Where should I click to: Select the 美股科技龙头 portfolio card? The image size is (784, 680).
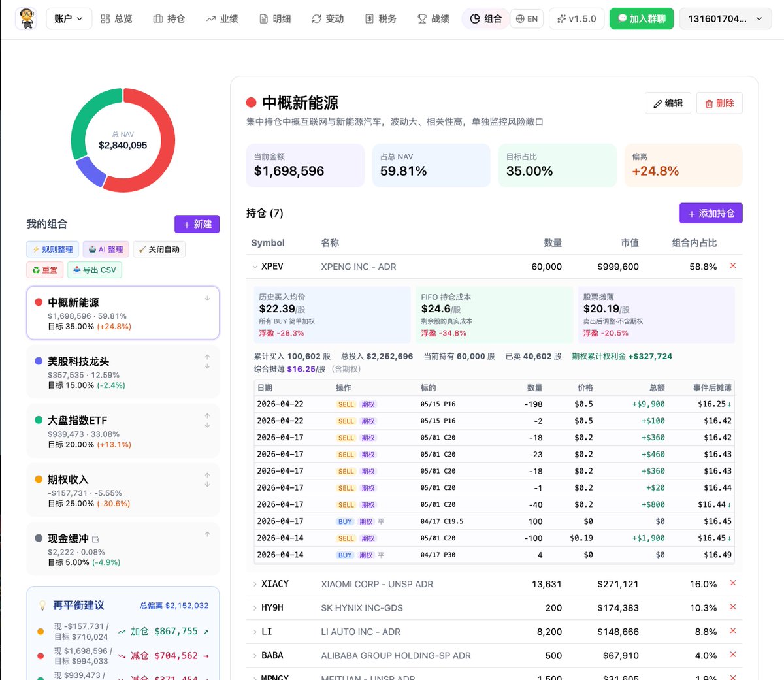point(123,372)
